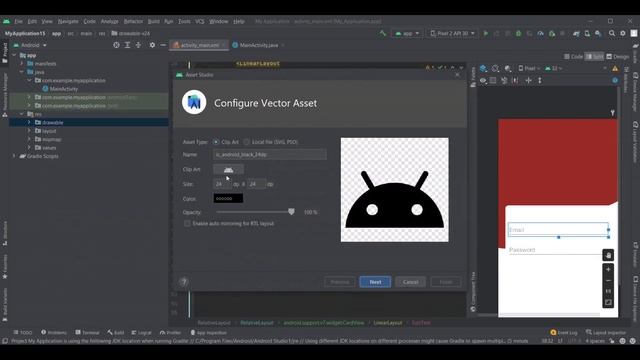
Task: Select MainActivity in project tree
Action: tap(63, 89)
